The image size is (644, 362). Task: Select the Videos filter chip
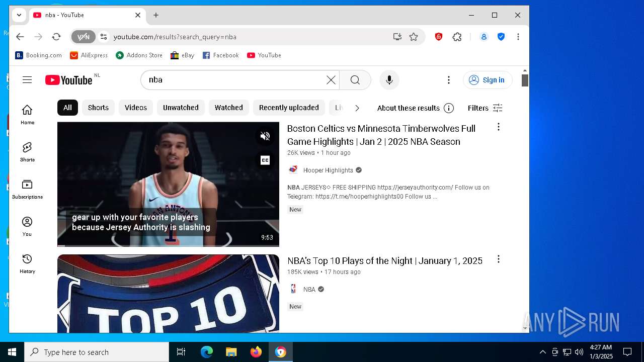click(x=136, y=108)
